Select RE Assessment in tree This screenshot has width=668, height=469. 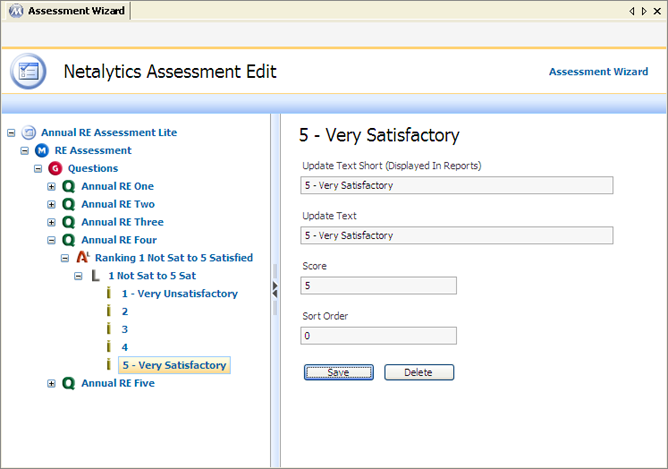(93, 150)
